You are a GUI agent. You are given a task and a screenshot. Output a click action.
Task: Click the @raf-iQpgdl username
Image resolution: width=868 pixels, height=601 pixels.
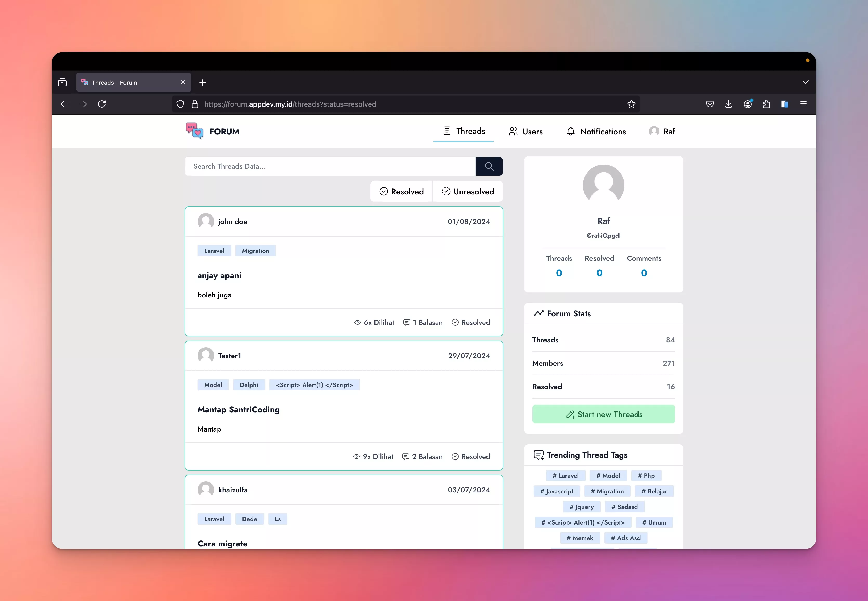point(603,235)
